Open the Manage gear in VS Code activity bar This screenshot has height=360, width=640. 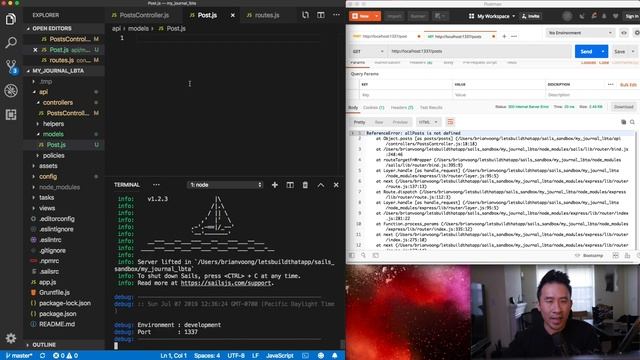(x=11, y=338)
